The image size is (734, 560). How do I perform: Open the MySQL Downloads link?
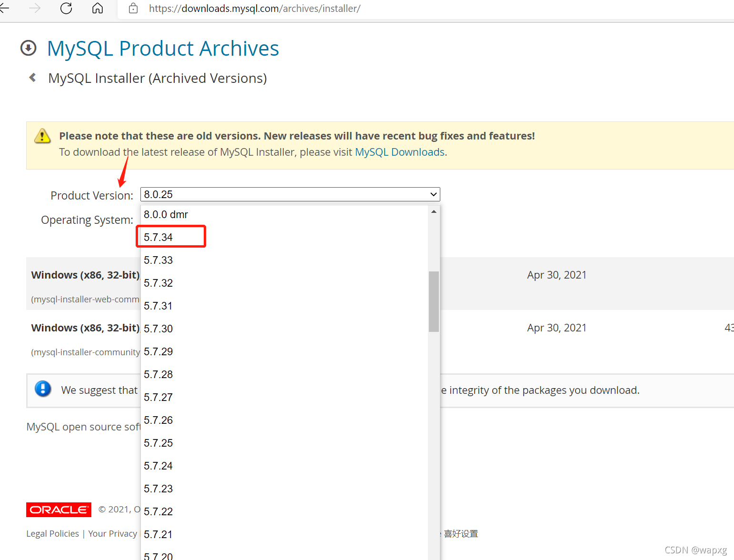tap(400, 152)
